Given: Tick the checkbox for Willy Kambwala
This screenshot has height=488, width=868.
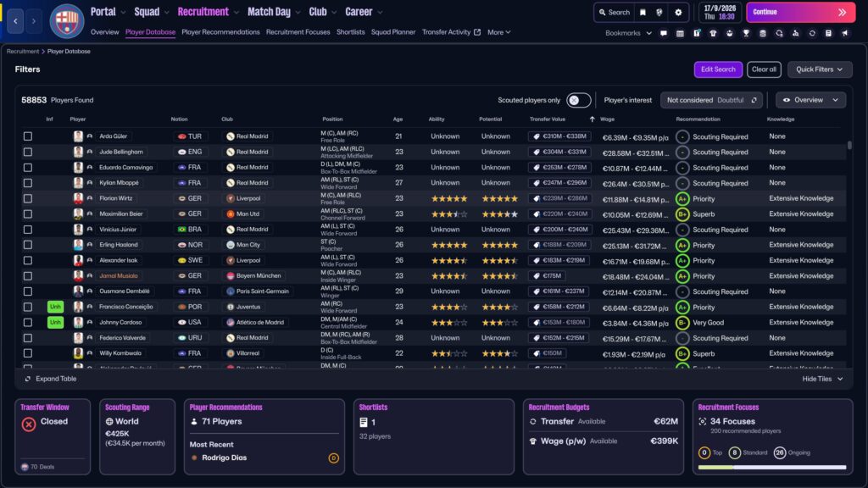Looking at the screenshot, I should point(28,353).
